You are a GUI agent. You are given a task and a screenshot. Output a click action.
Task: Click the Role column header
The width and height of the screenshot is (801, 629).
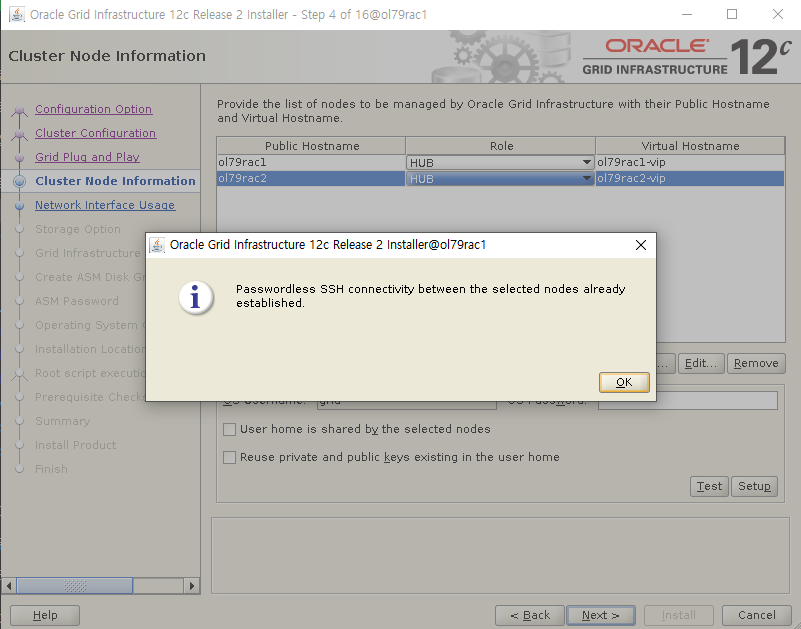(501, 146)
